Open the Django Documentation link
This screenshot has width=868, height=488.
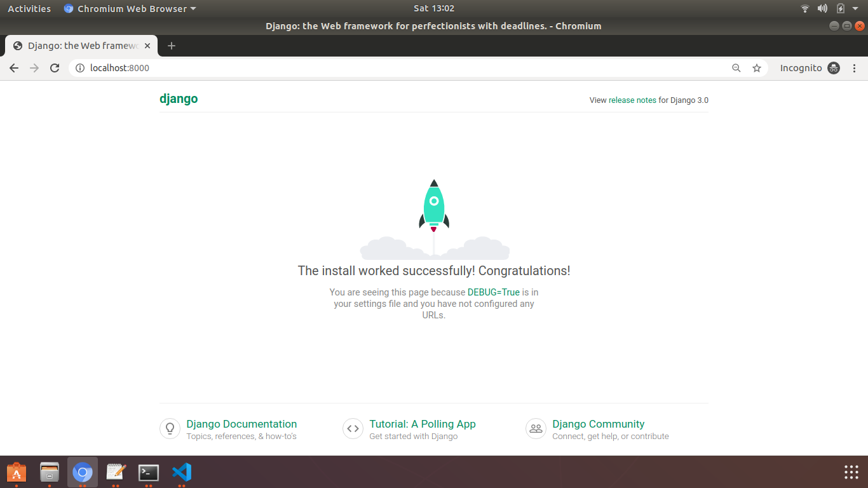click(x=241, y=424)
